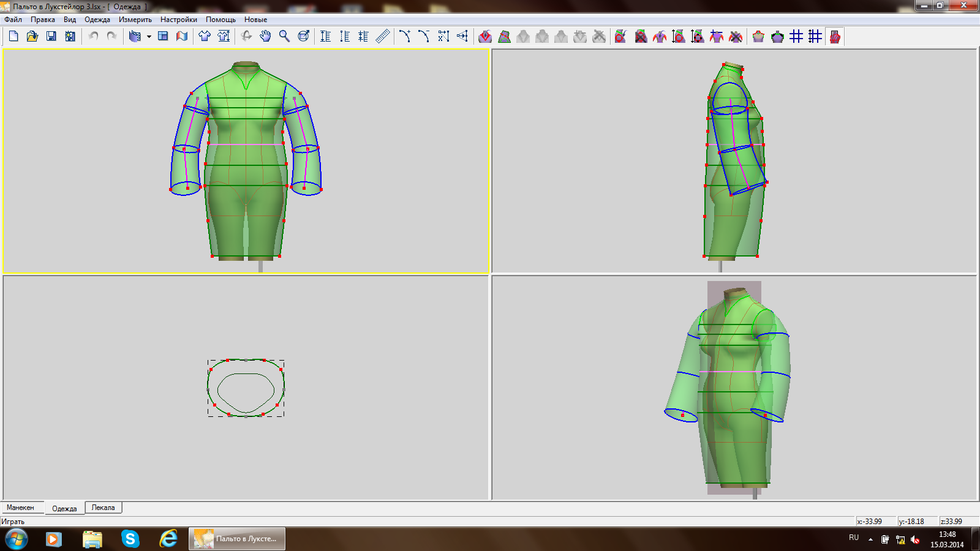Click the T-shirt garment icon
980x551 pixels.
(x=205, y=37)
